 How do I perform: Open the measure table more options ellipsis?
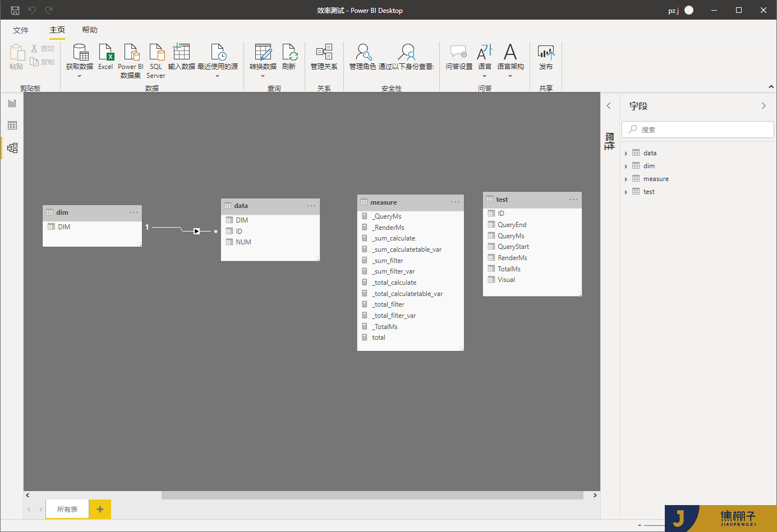456,202
